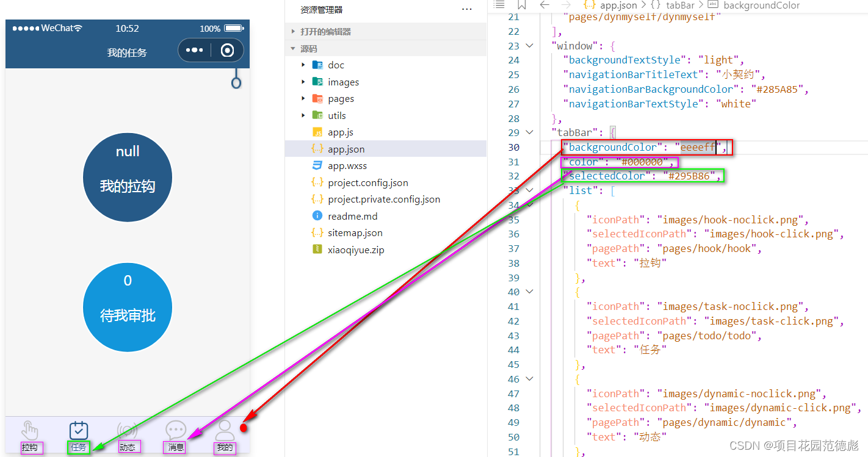Fold the object starting at line 40

pyautogui.click(x=530, y=292)
